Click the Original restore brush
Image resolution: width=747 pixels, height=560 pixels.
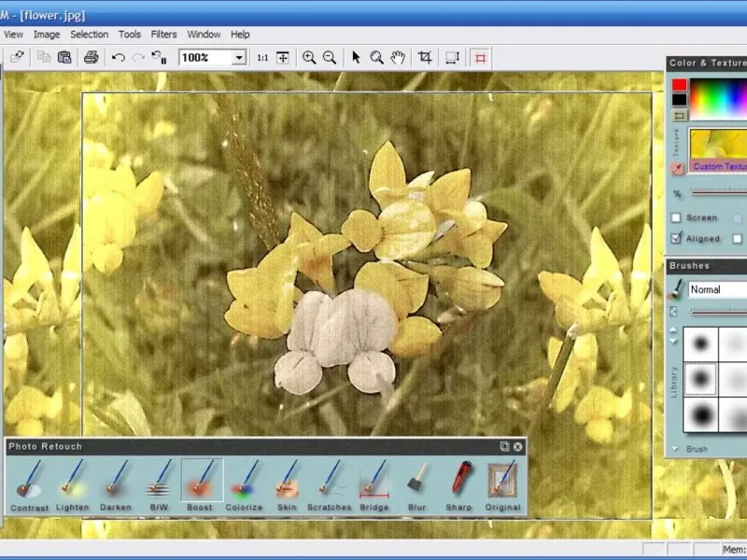pos(502,482)
